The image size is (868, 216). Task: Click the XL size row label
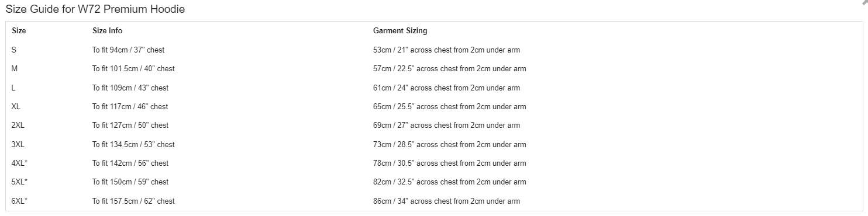(x=16, y=106)
